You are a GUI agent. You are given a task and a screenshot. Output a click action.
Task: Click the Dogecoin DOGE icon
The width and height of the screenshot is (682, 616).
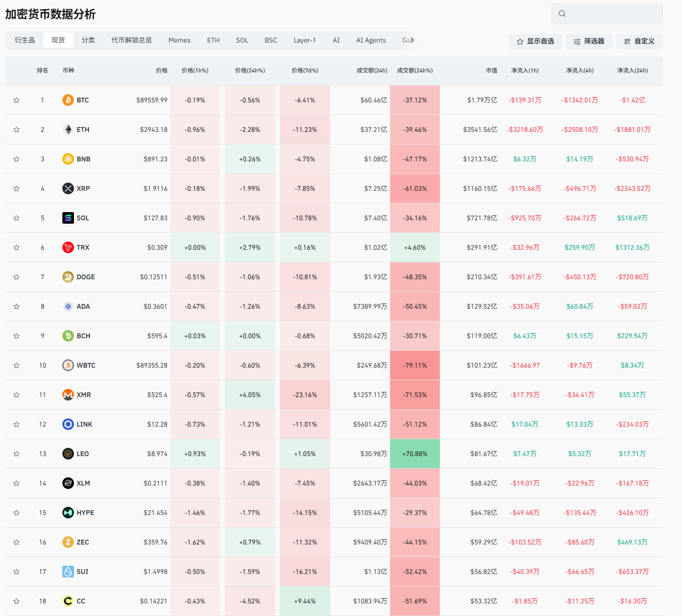68,277
